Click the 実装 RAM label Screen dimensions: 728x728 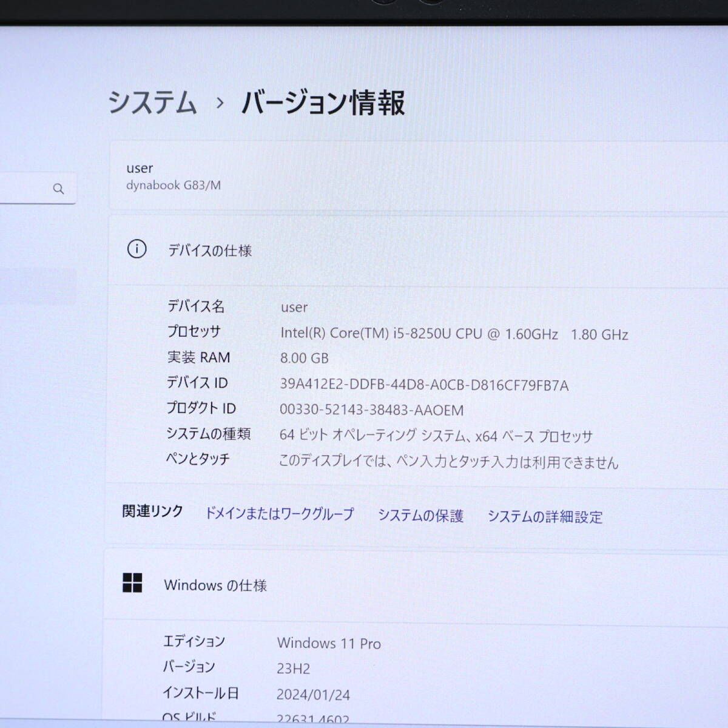[x=199, y=357]
